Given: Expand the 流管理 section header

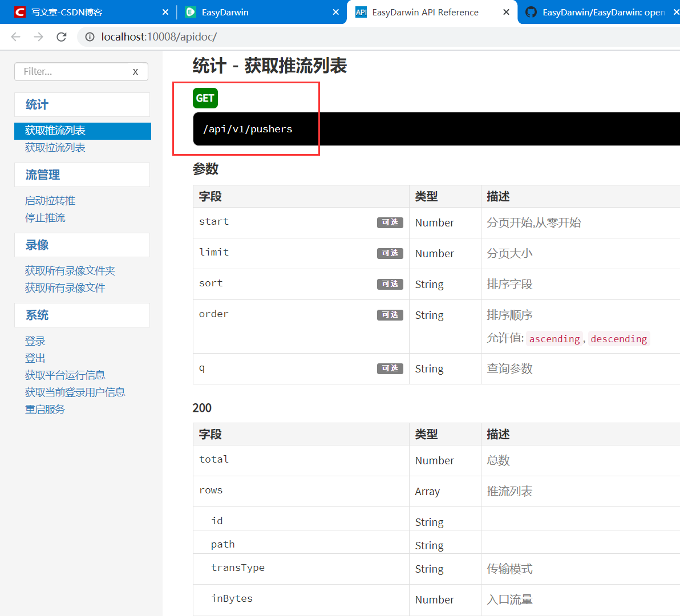Looking at the screenshot, I should (x=44, y=175).
